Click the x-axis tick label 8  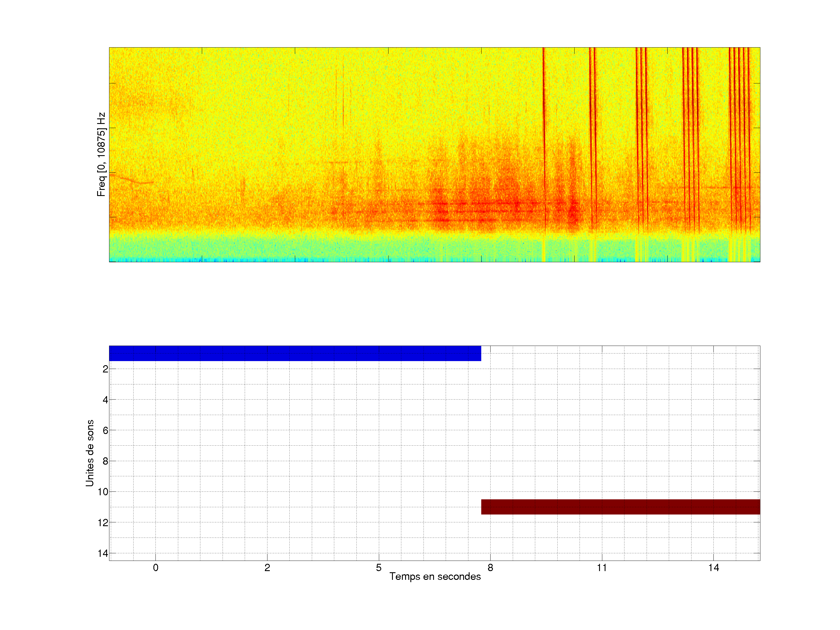point(490,568)
